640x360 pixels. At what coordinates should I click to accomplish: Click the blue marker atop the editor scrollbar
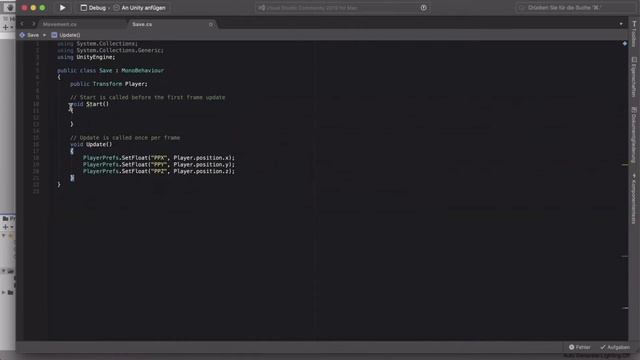coord(624,43)
